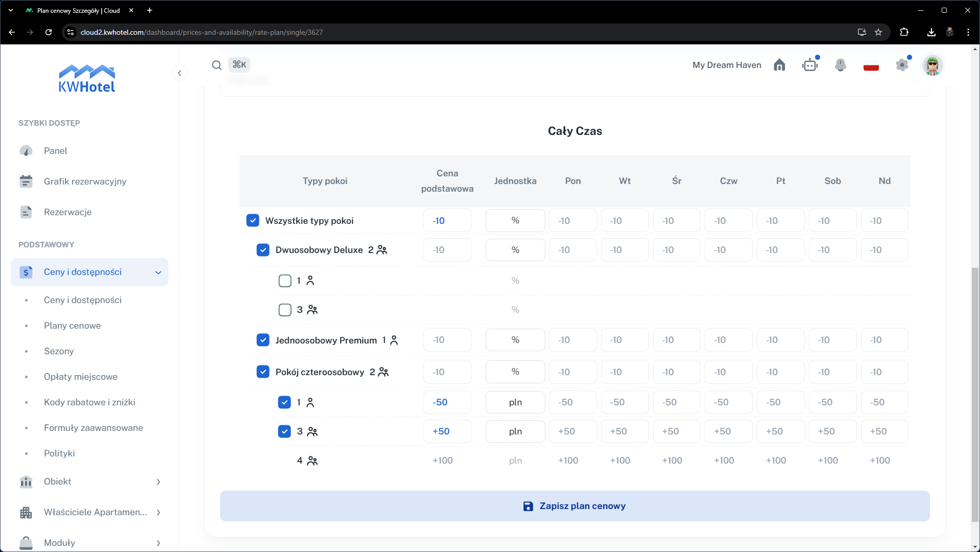Click the home icon in top bar
Image resolution: width=980 pixels, height=552 pixels.
(779, 65)
